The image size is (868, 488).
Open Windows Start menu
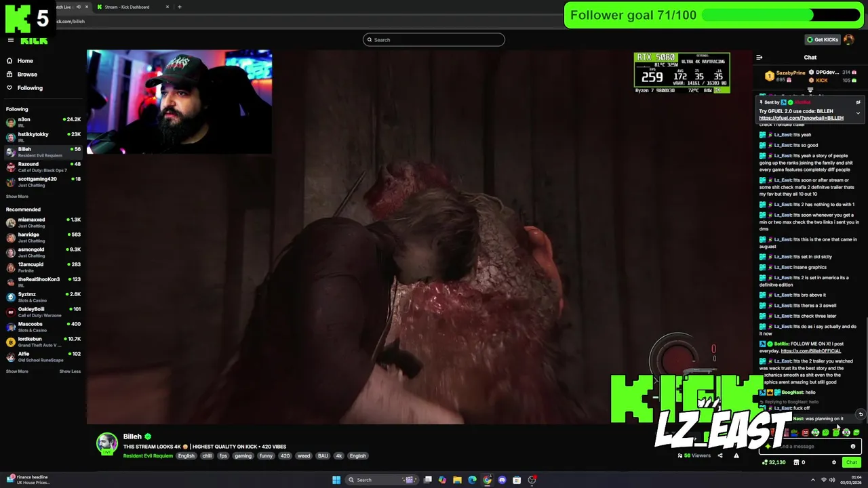coord(336,480)
